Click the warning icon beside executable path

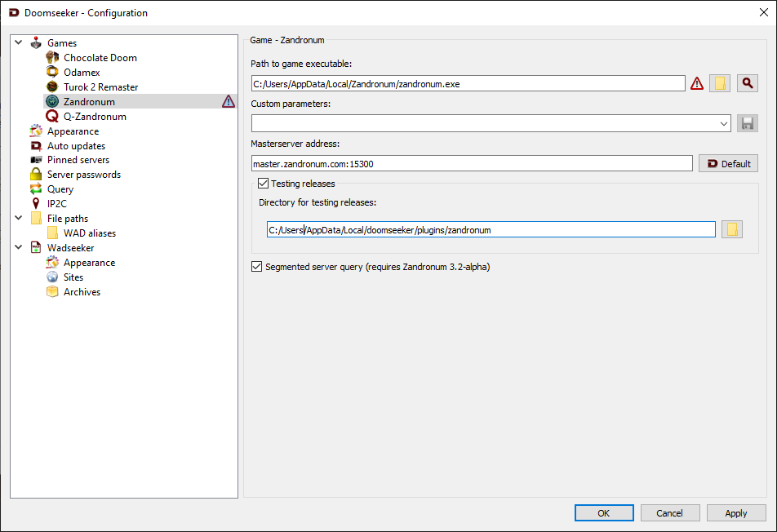point(697,83)
